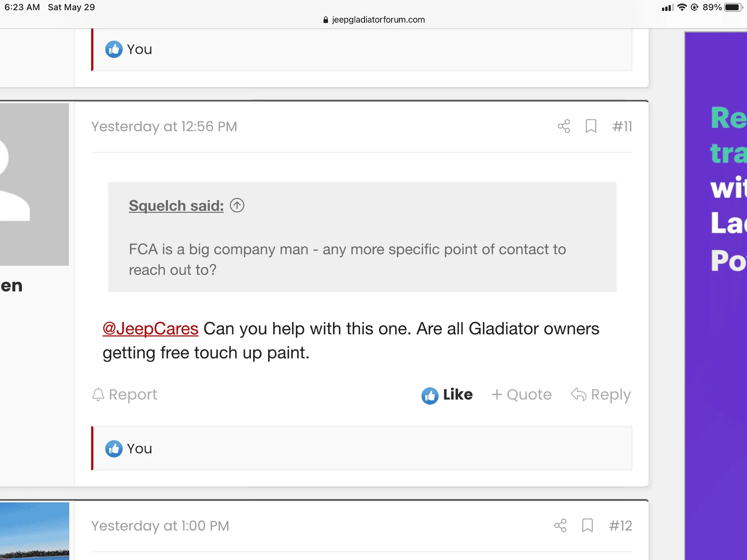Jump to Squelch's original post arrow

tap(237, 205)
